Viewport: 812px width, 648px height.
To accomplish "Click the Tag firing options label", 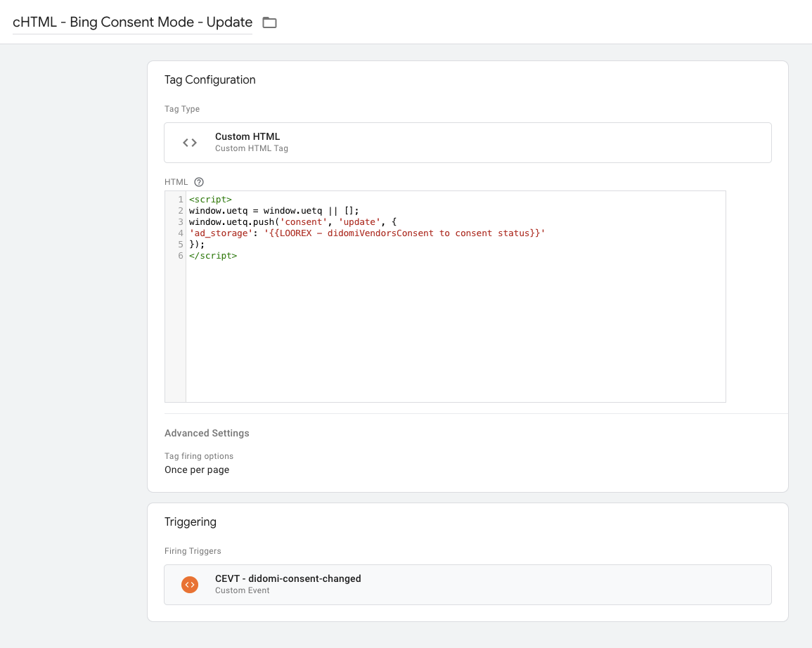I will click(199, 456).
